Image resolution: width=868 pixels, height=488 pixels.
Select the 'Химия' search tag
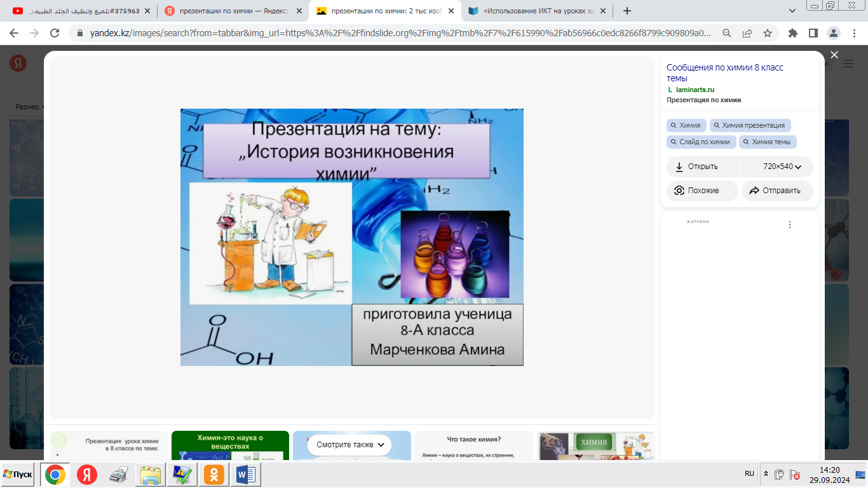click(686, 126)
